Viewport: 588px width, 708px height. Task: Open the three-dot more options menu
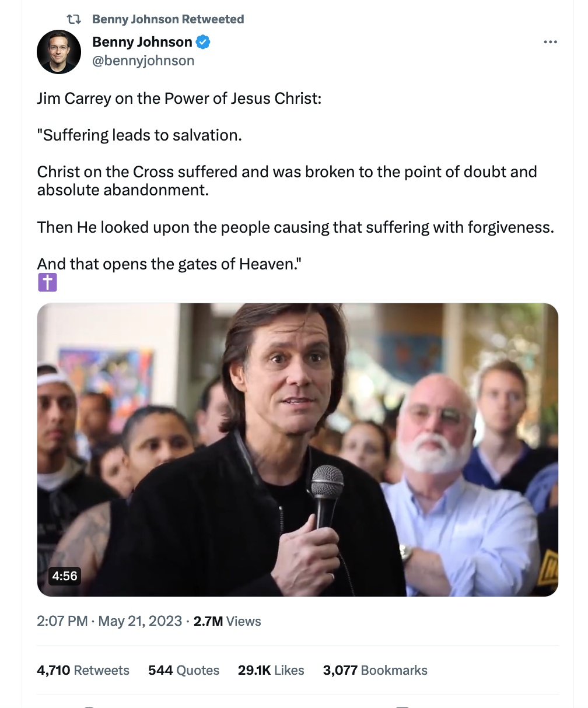point(550,42)
